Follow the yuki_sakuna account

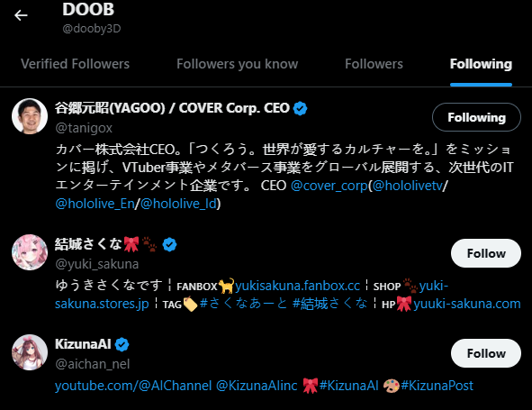[486, 253]
